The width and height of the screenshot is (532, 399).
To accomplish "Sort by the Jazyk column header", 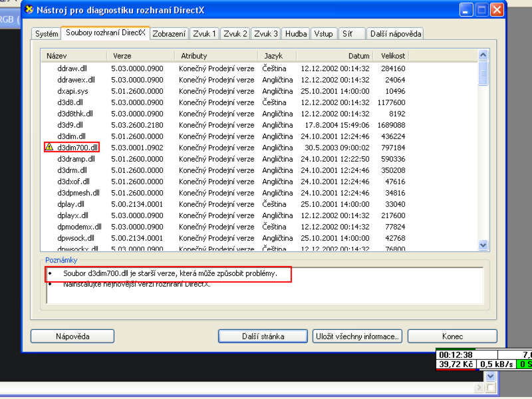I will (277, 56).
